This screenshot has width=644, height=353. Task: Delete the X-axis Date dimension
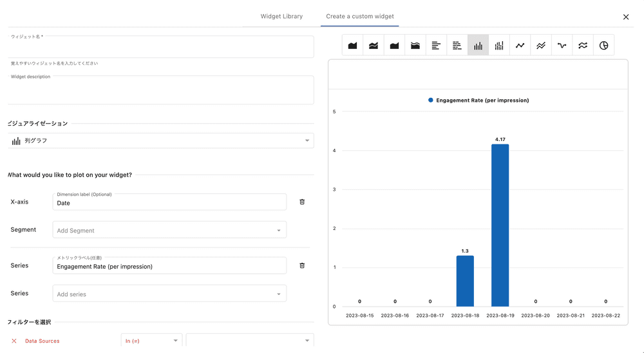click(x=302, y=202)
